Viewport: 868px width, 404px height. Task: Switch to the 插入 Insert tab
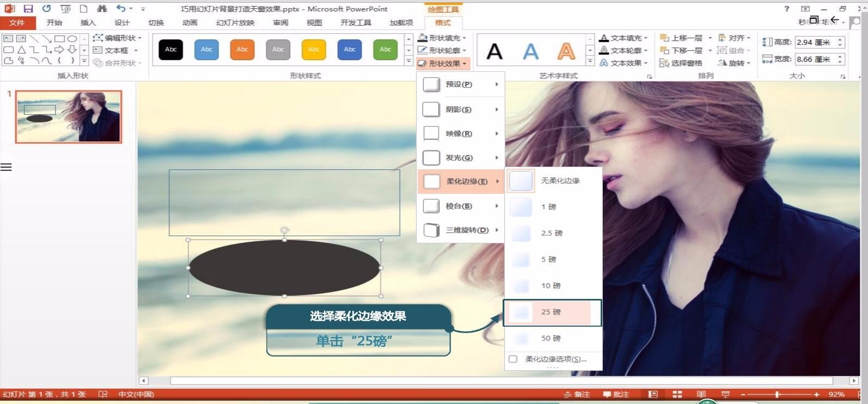[88, 22]
